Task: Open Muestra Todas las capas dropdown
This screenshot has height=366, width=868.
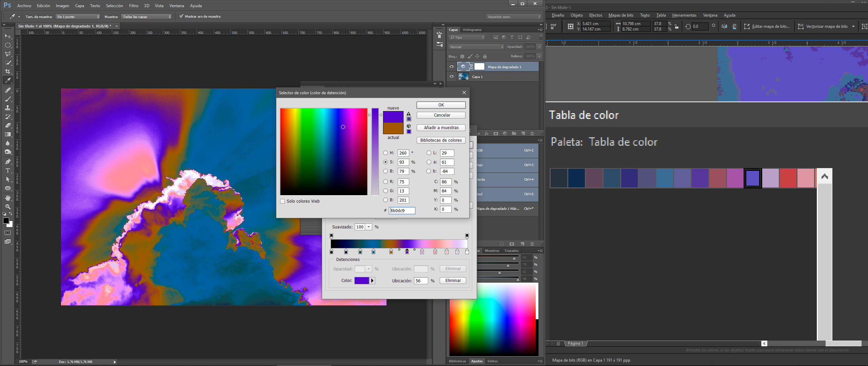Action: 146,17
